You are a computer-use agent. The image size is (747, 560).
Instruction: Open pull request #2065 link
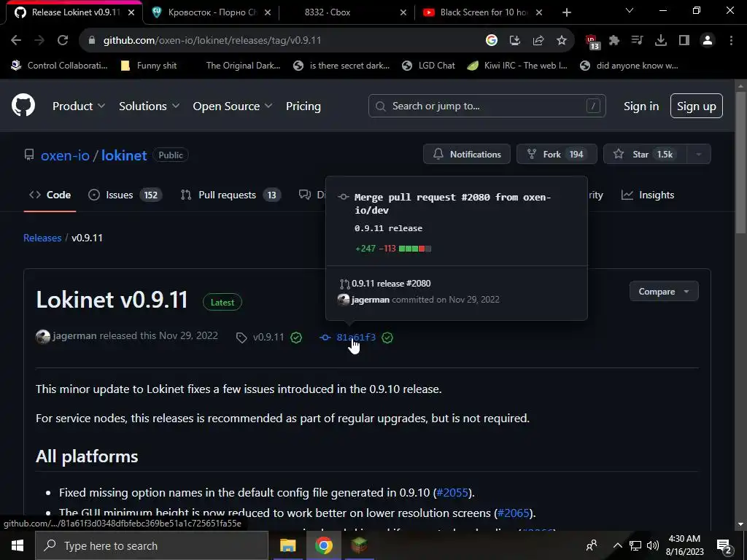pyautogui.click(x=514, y=513)
